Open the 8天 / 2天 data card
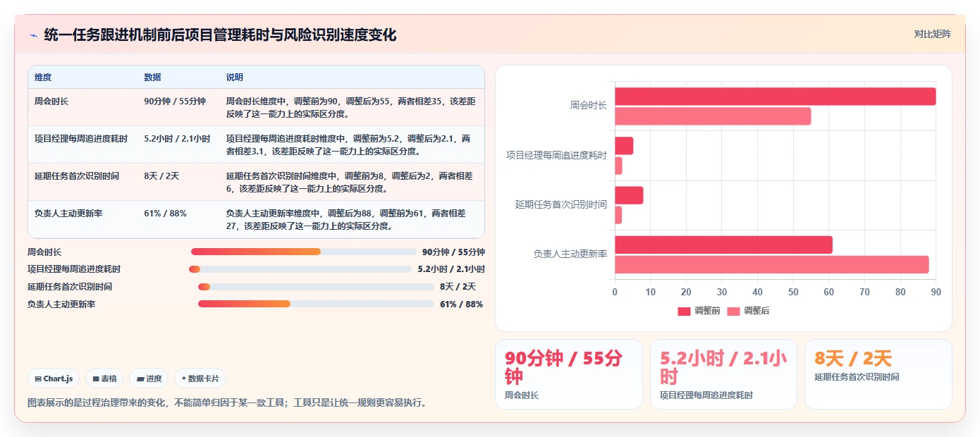The width and height of the screenshot is (980, 437). point(878,374)
